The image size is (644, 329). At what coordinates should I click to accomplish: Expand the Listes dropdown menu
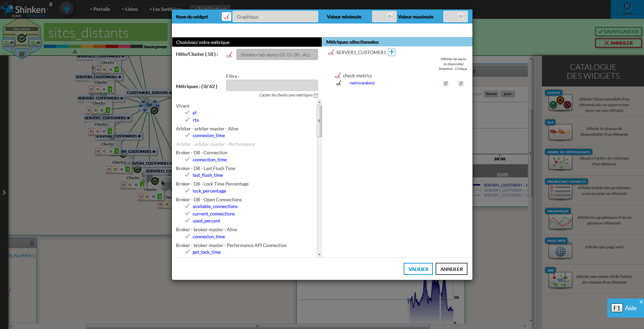point(130,9)
